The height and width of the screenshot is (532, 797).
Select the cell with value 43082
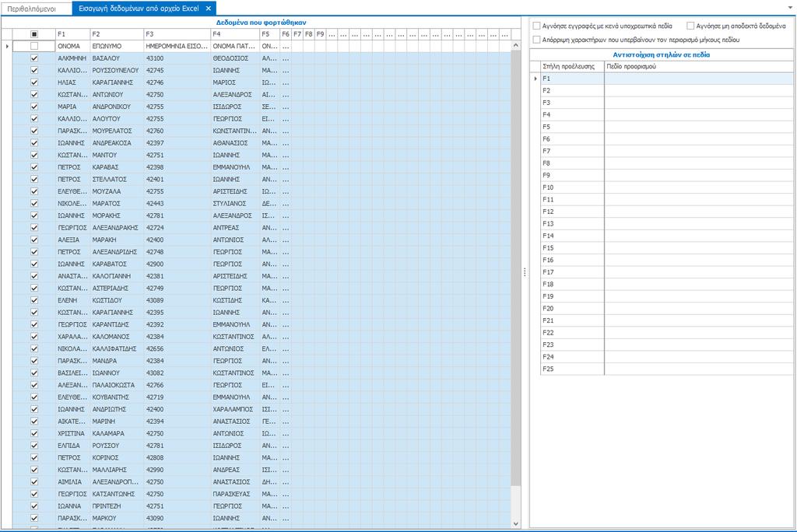177,373
